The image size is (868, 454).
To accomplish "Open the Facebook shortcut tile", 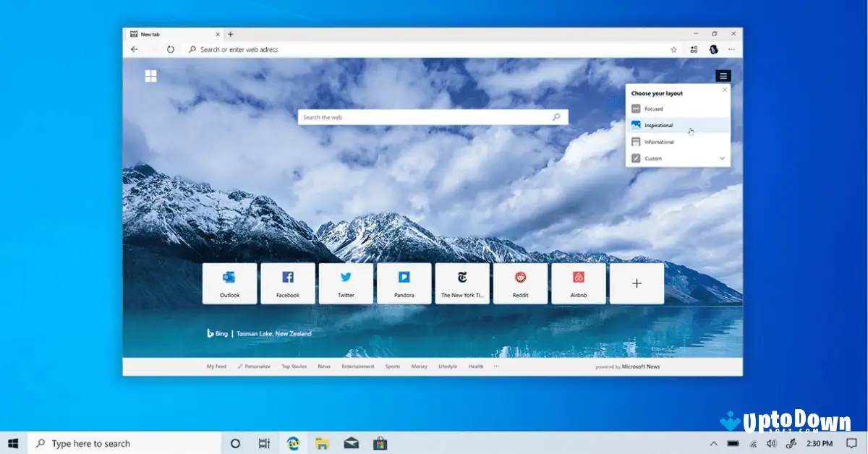I will (x=288, y=283).
